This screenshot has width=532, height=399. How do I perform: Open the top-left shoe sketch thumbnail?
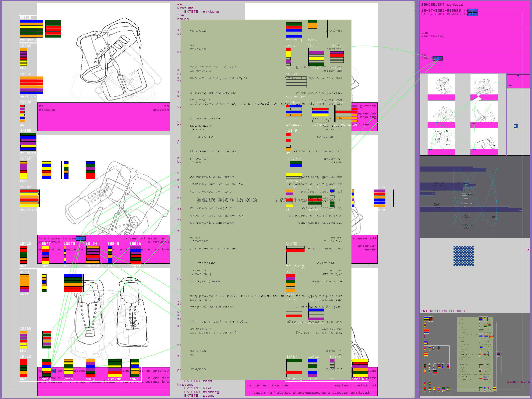point(441,85)
